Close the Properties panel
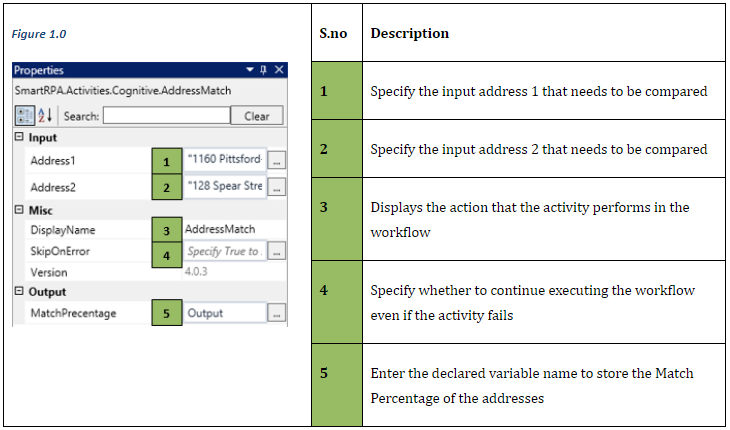The width and height of the screenshot is (730, 430). pos(279,70)
